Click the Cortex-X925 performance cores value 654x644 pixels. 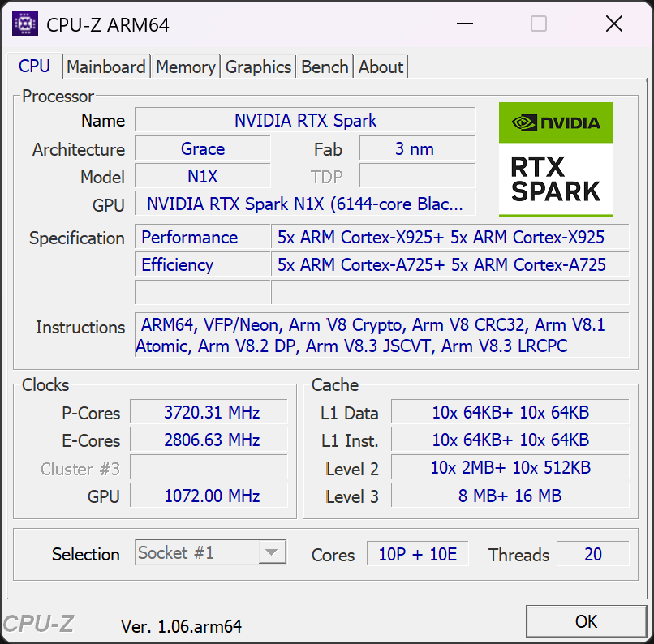click(x=450, y=237)
